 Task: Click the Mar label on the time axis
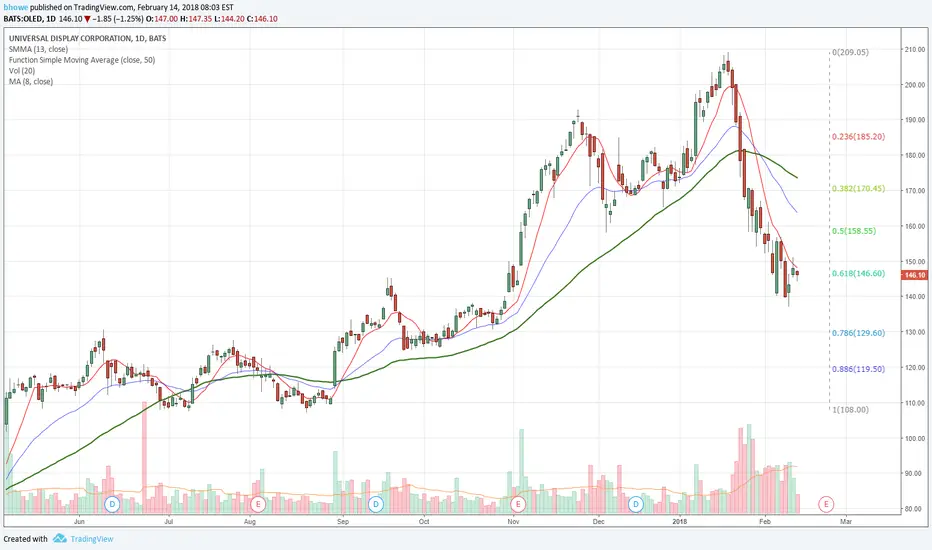pos(845,521)
